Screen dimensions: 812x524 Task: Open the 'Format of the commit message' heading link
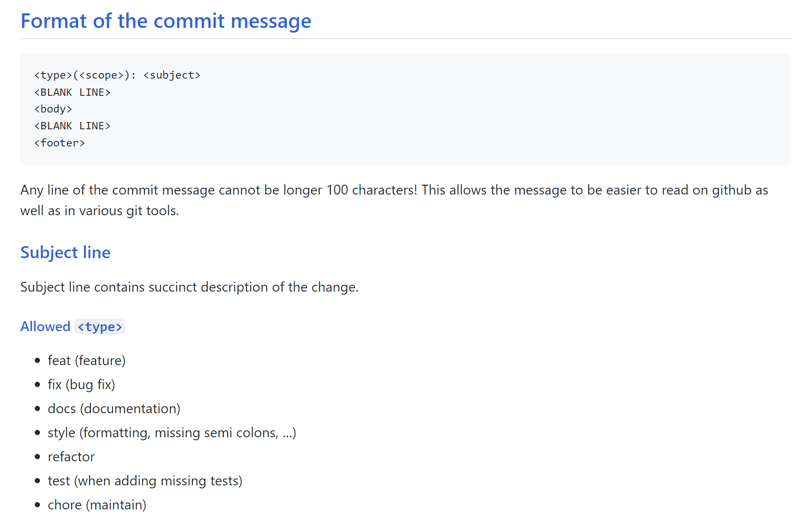coord(166,21)
